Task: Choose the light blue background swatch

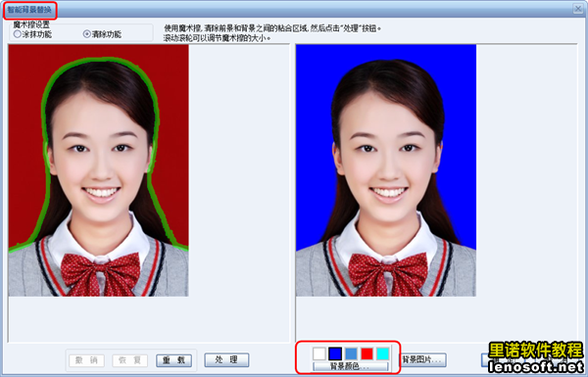Action: (351, 353)
